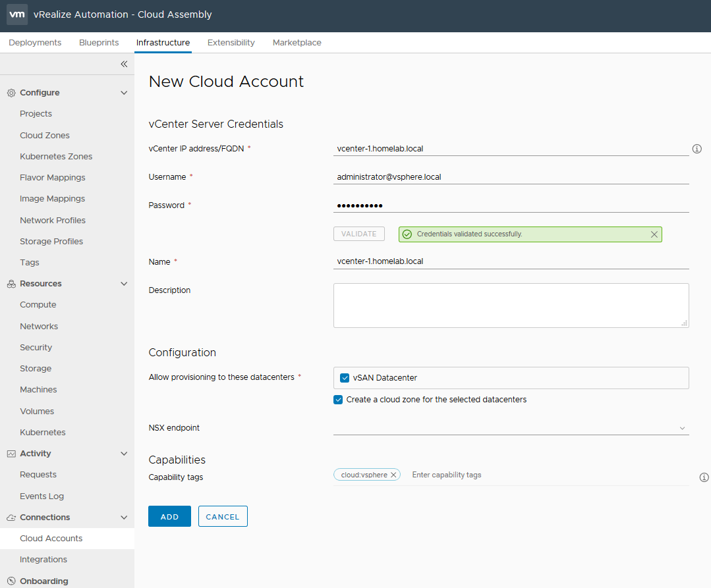Focus the Username input field
The image size is (711, 588).
511,177
